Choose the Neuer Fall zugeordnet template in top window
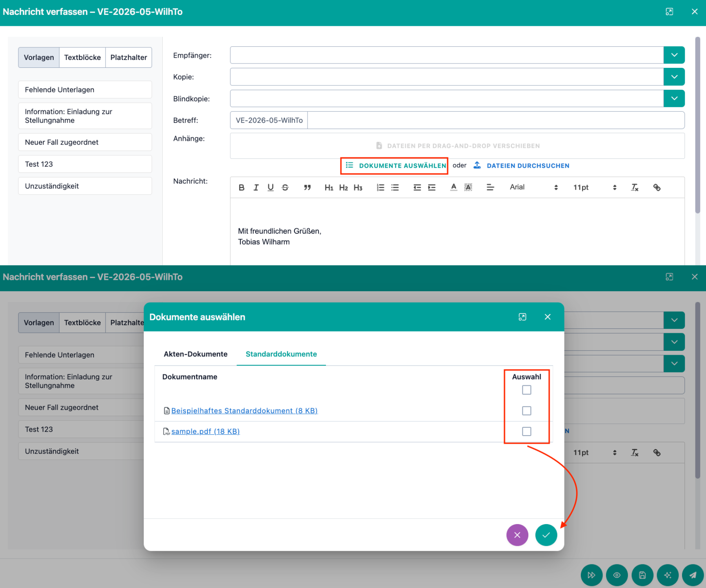 (x=85, y=142)
